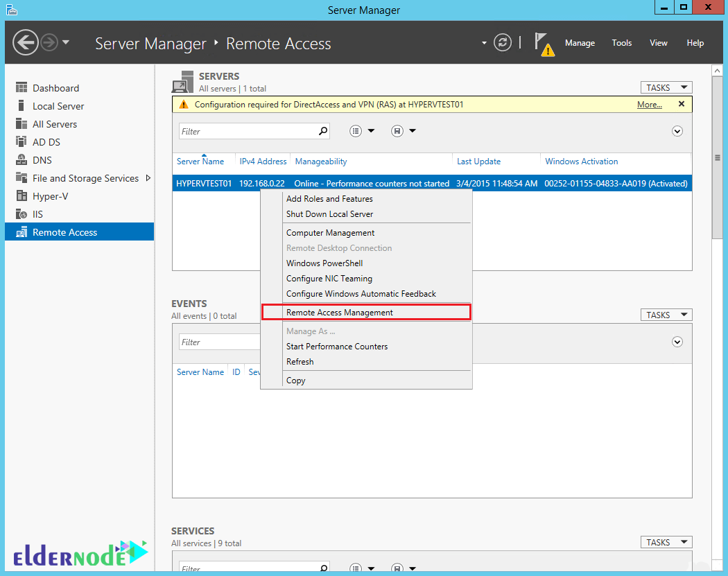Viewport: 728px width, 576px height.
Task: Click the magnifier icon in servers filter
Action: [323, 131]
